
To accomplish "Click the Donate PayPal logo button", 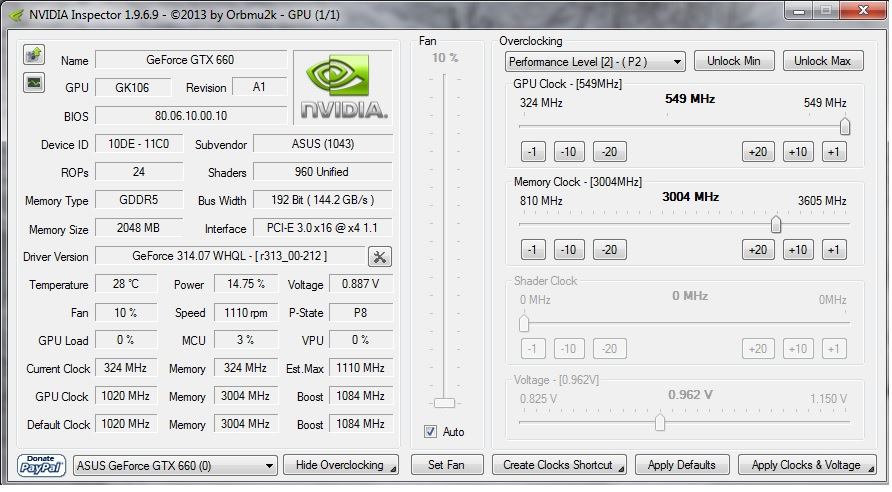I will [x=41, y=465].
